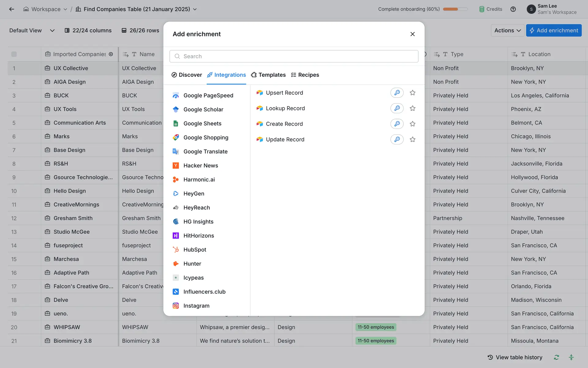Click the key icon next to Upsert Record

click(397, 93)
